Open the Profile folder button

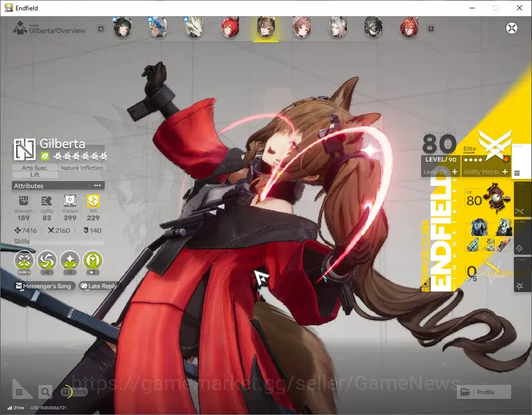click(x=484, y=392)
